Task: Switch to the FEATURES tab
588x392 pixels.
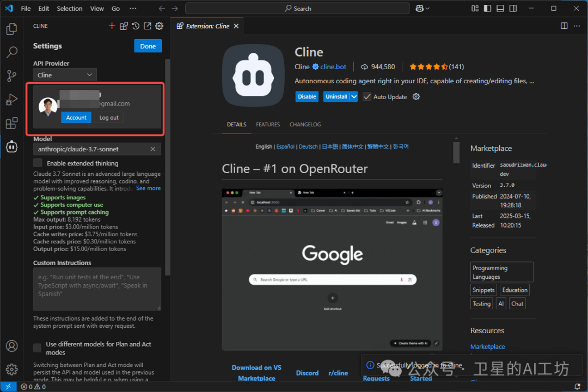Action: click(267, 124)
